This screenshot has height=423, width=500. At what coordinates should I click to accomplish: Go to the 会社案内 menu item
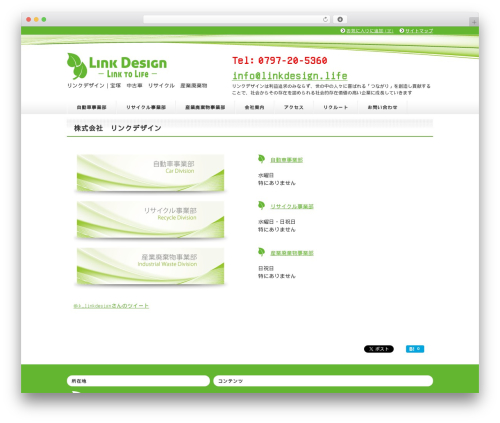(x=254, y=107)
